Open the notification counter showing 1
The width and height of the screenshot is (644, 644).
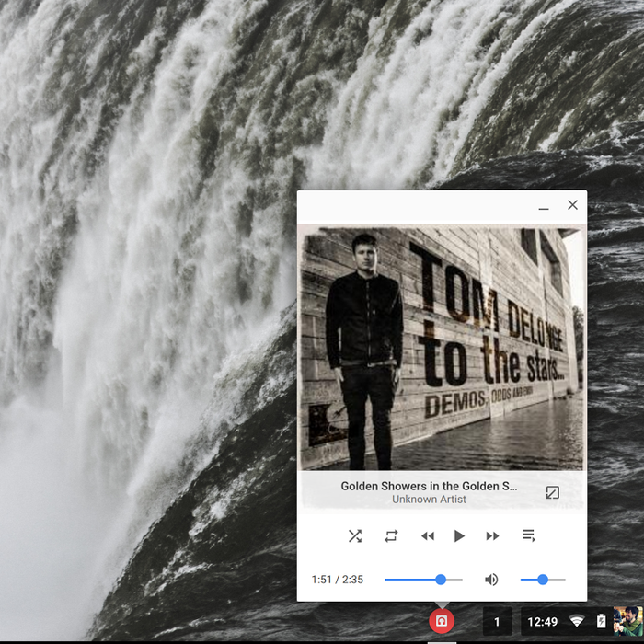tap(497, 622)
